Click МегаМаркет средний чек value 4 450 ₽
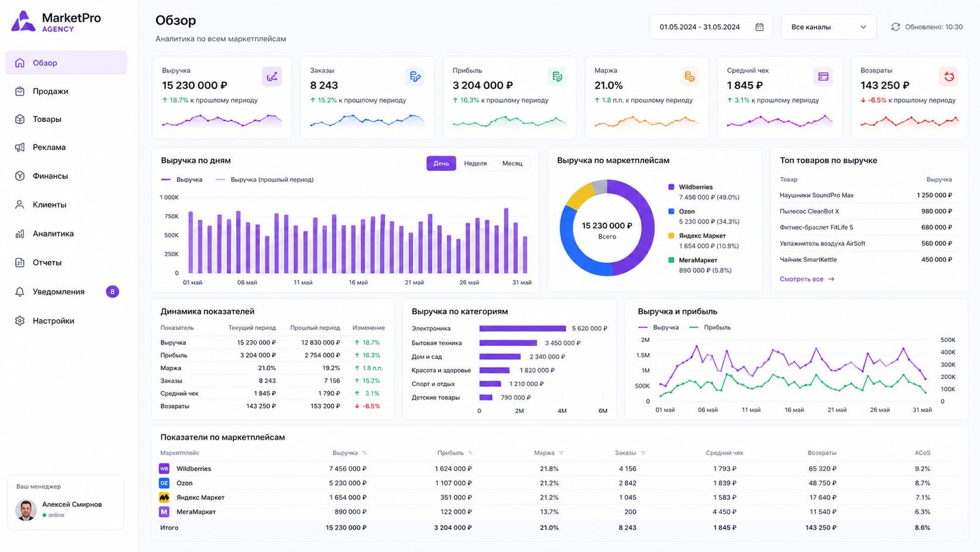The width and height of the screenshot is (980, 552). point(724,512)
